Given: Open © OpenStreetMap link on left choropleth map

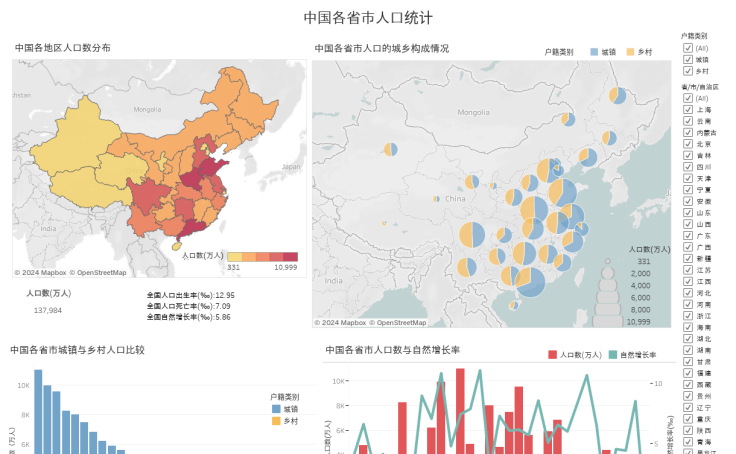Looking at the screenshot, I should pyautogui.click(x=98, y=272).
